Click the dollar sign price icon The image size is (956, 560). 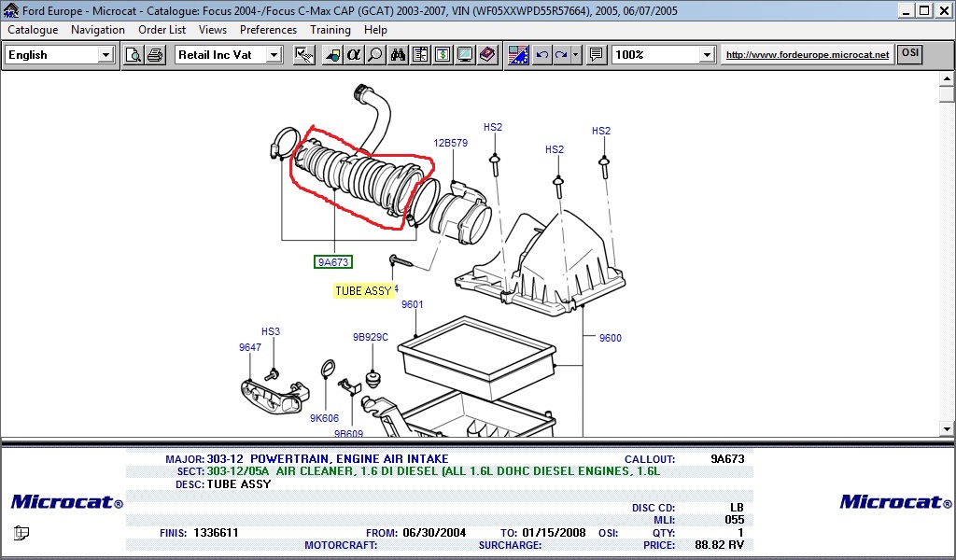(443, 55)
